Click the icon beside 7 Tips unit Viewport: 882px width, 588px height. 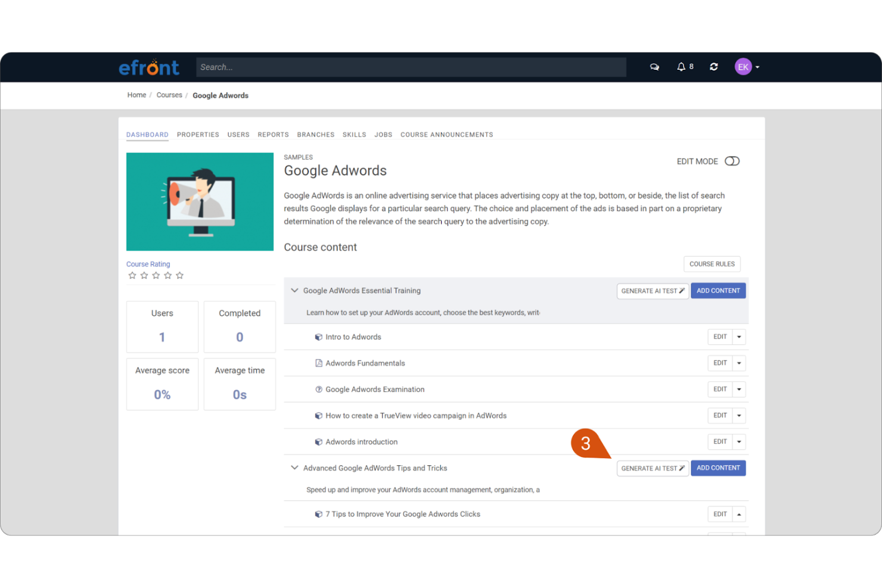click(319, 514)
